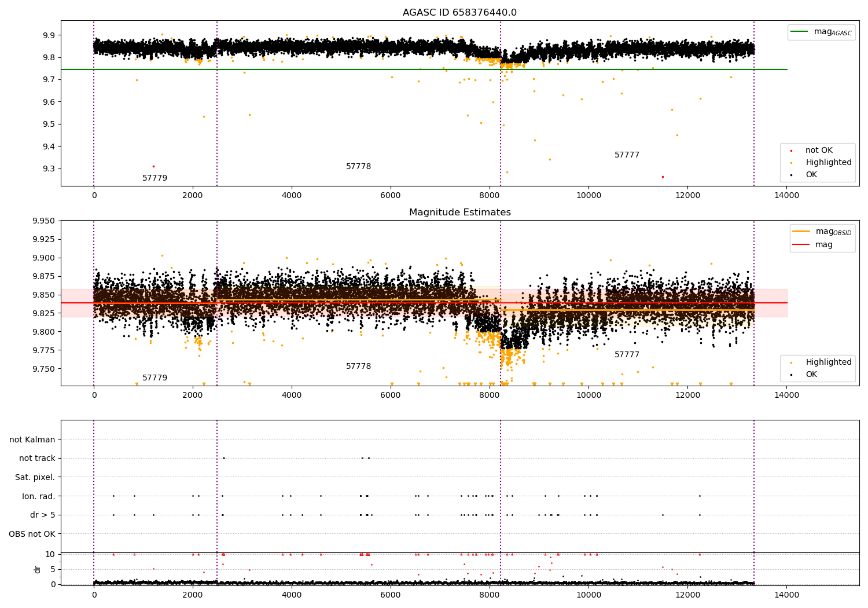Click the red line sample beside 'mag' legend entry

point(801,245)
